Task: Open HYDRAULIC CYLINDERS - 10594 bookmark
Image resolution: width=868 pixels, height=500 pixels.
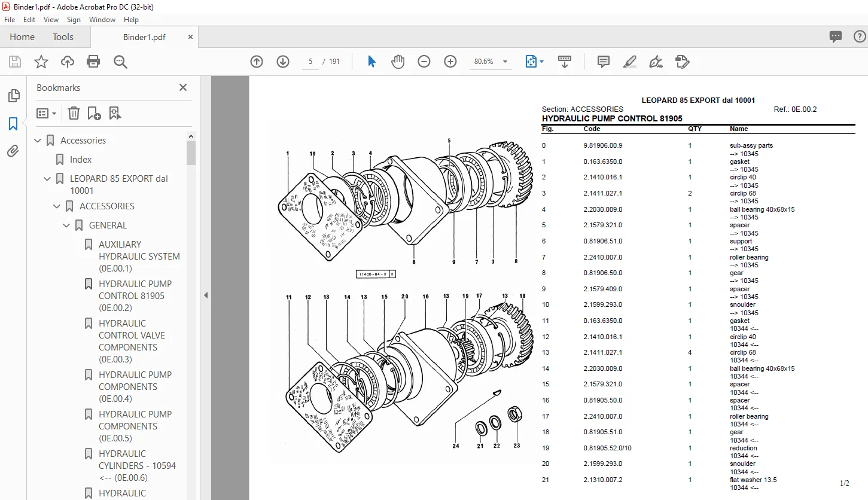Action: pyautogui.click(x=138, y=466)
